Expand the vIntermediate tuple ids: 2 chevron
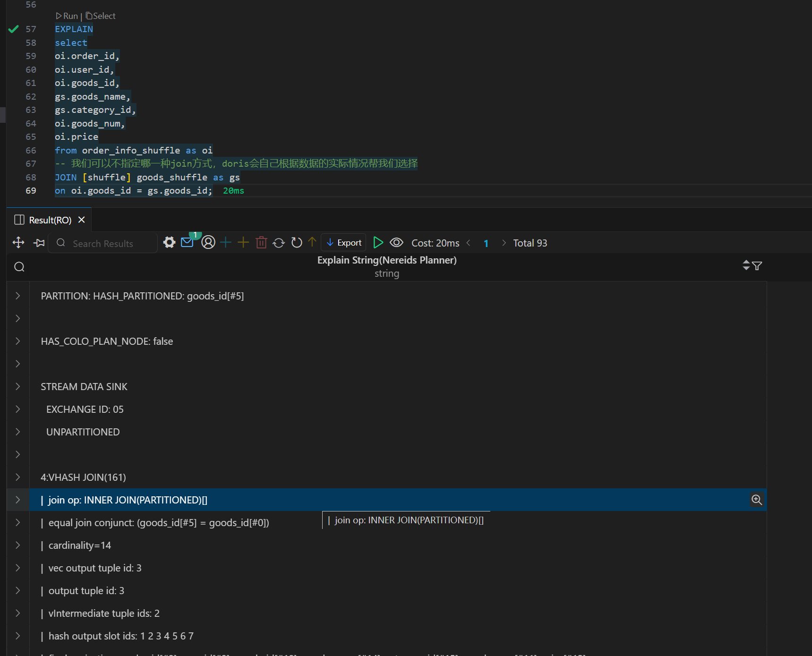The height and width of the screenshot is (656, 812). click(x=18, y=613)
